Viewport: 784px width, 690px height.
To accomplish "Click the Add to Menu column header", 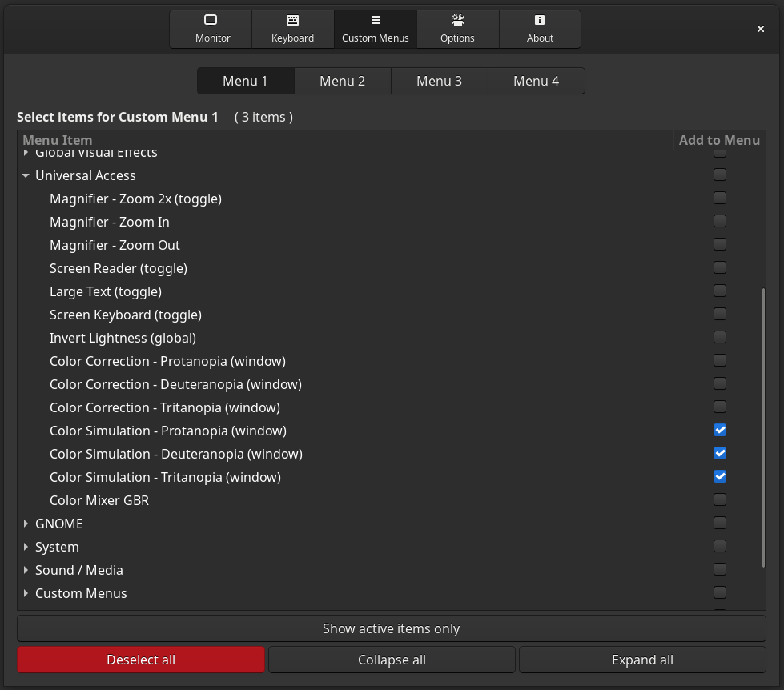I will pyautogui.click(x=719, y=140).
